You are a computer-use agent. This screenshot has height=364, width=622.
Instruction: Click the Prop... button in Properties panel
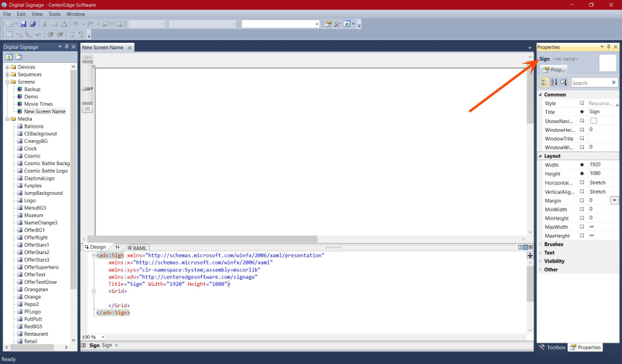pyautogui.click(x=554, y=70)
